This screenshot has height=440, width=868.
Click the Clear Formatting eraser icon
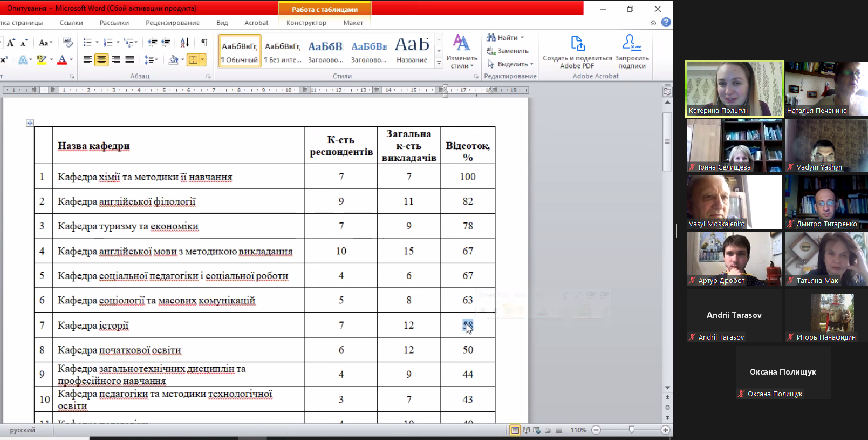click(67, 42)
